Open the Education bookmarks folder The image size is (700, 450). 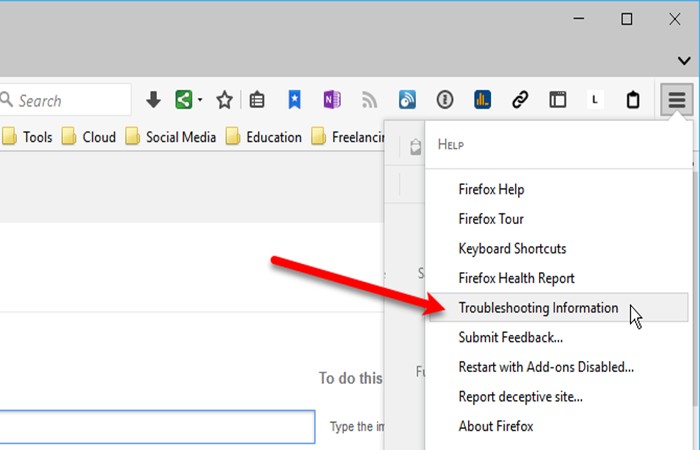point(264,137)
